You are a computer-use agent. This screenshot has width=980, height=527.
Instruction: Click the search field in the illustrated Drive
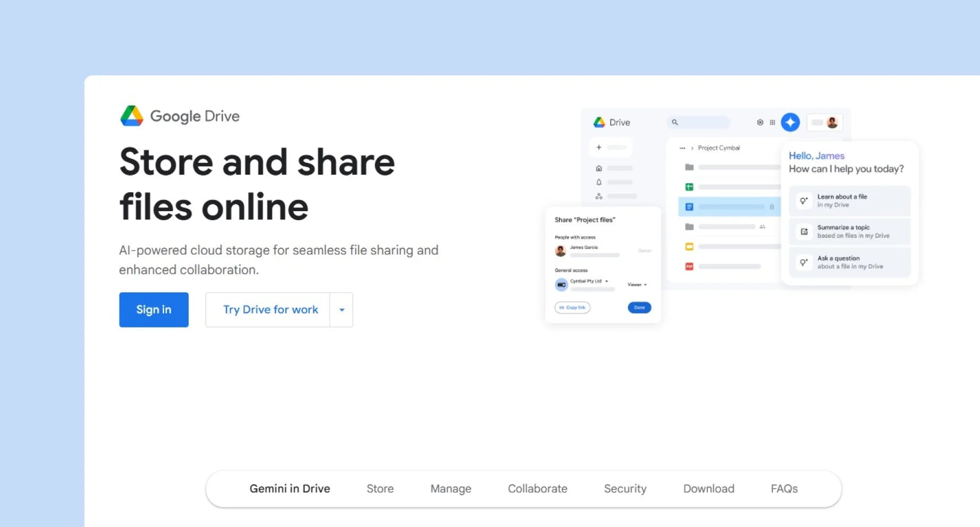tap(698, 122)
